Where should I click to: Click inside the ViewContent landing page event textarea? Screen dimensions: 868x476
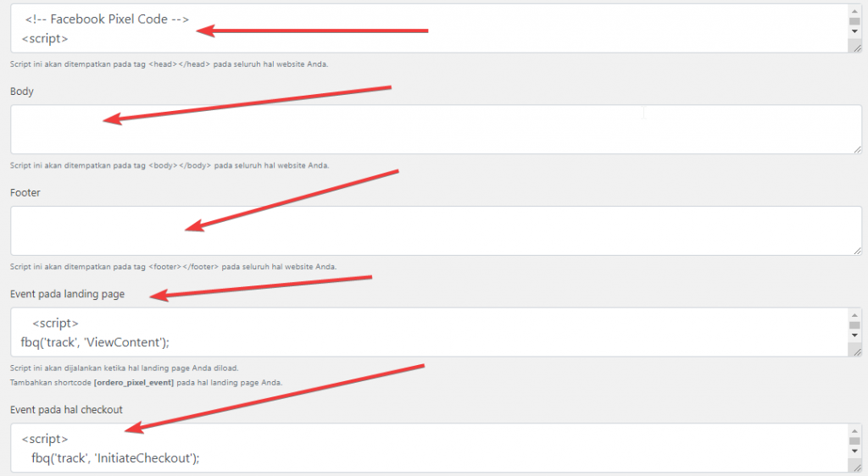coord(429,332)
